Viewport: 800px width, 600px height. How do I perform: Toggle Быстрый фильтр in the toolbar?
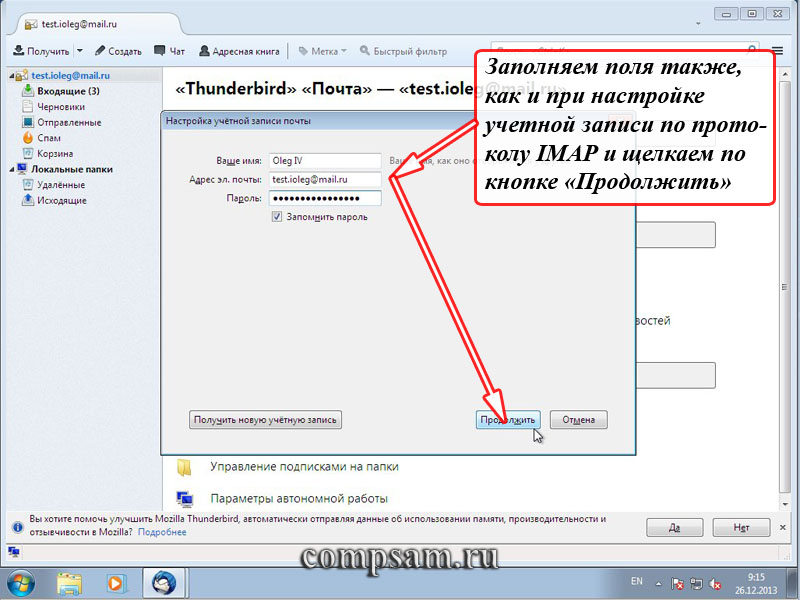pos(403,51)
